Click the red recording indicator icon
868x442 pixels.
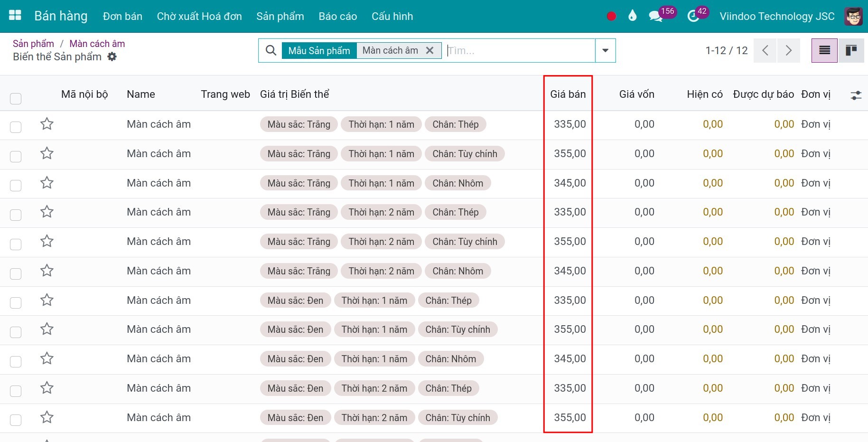[611, 16]
